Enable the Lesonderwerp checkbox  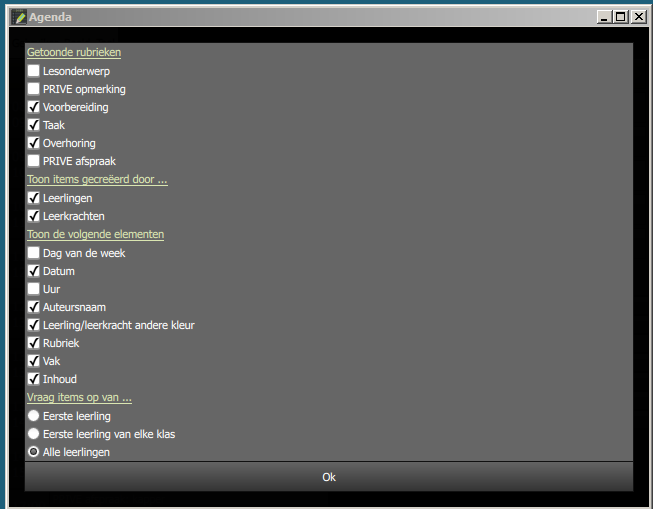(x=33, y=71)
